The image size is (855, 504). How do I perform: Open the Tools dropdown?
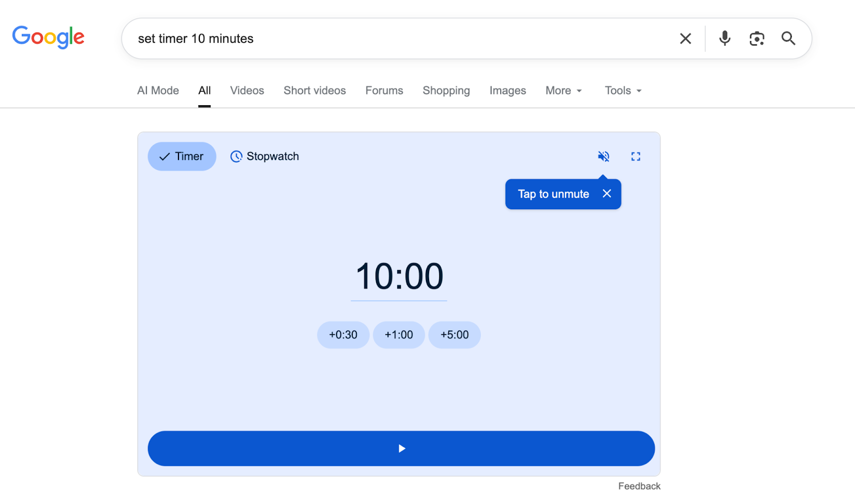(622, 90)
